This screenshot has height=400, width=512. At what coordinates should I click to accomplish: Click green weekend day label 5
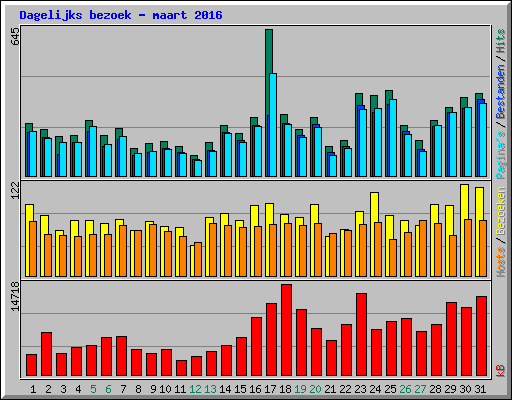point(93,389)
